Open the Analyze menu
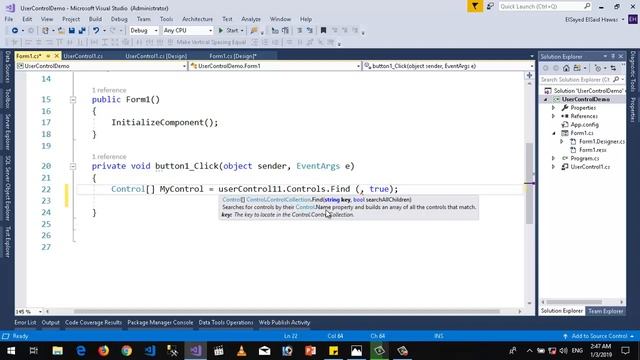 point(251,19)
